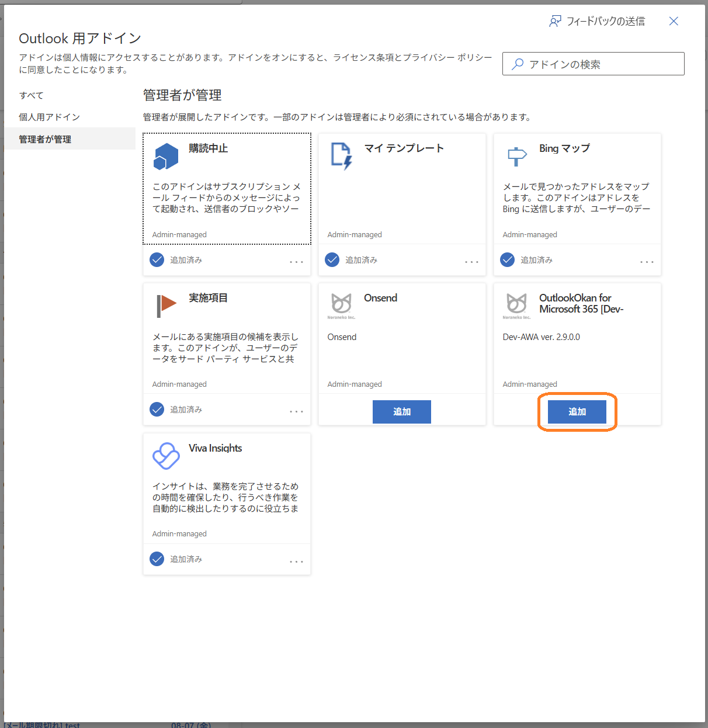708x728 pixels.
Task: Click Admin-managed label on Onsend card
Action: point(355,384)
